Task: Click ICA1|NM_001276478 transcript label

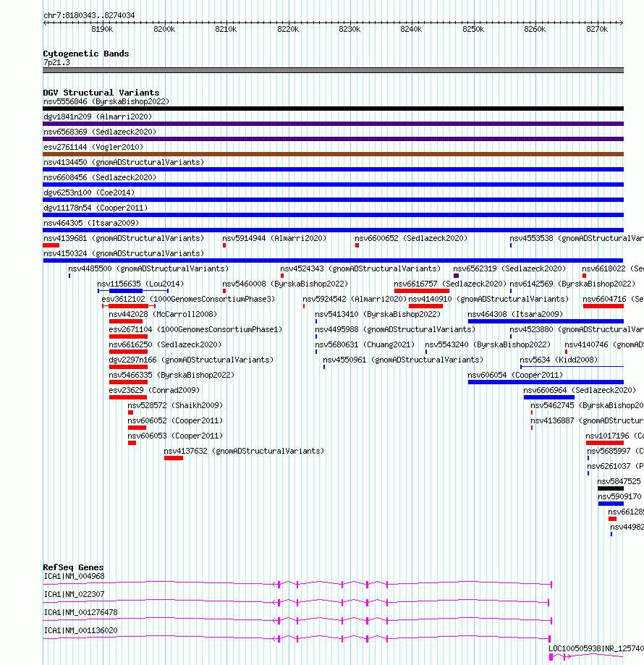Action: tap(80, 613)
